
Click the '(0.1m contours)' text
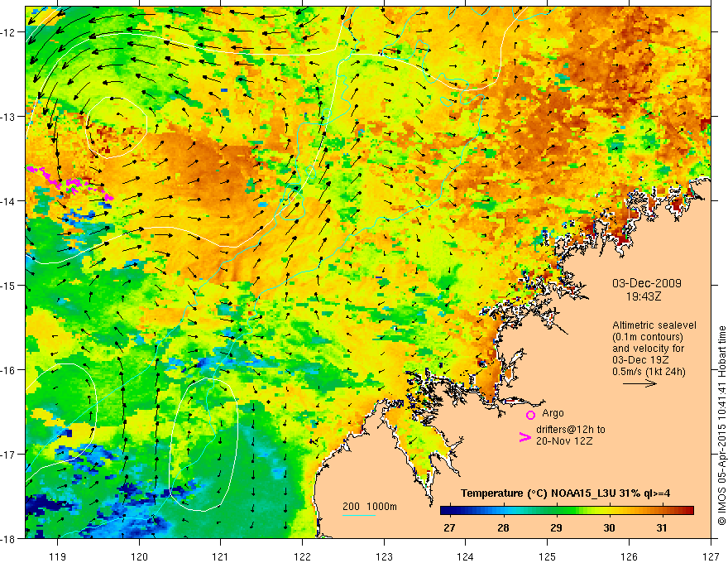click(x=648, y=337)
